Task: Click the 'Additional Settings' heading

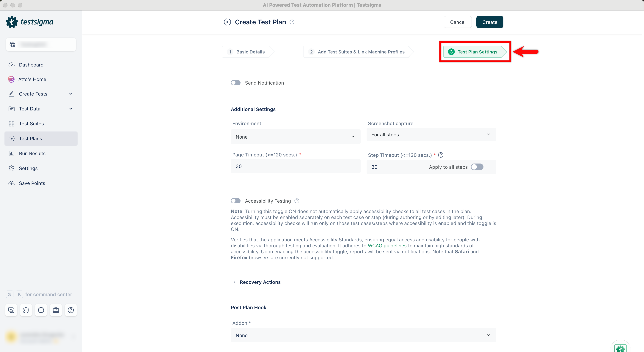Action: [x=253, y=109]
